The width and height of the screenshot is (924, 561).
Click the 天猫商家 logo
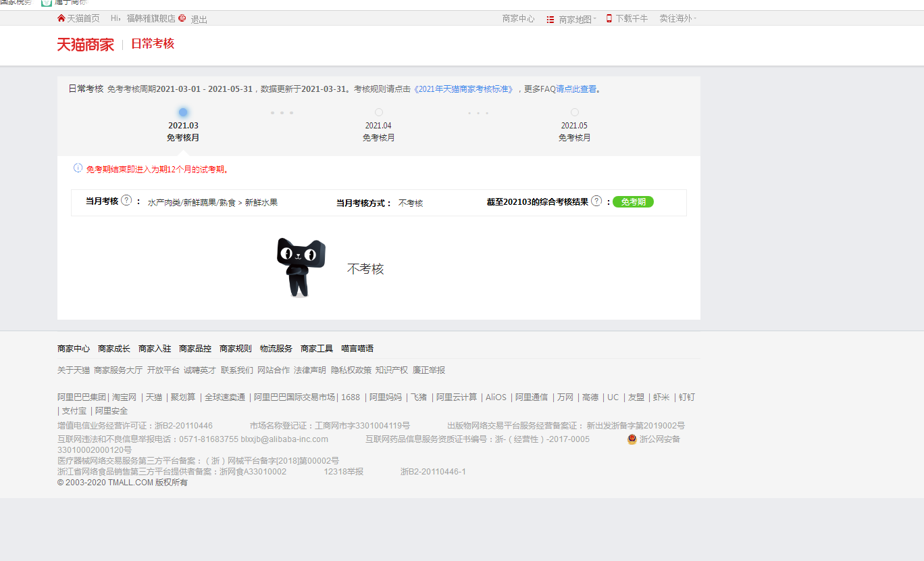[x=86, y=45]
